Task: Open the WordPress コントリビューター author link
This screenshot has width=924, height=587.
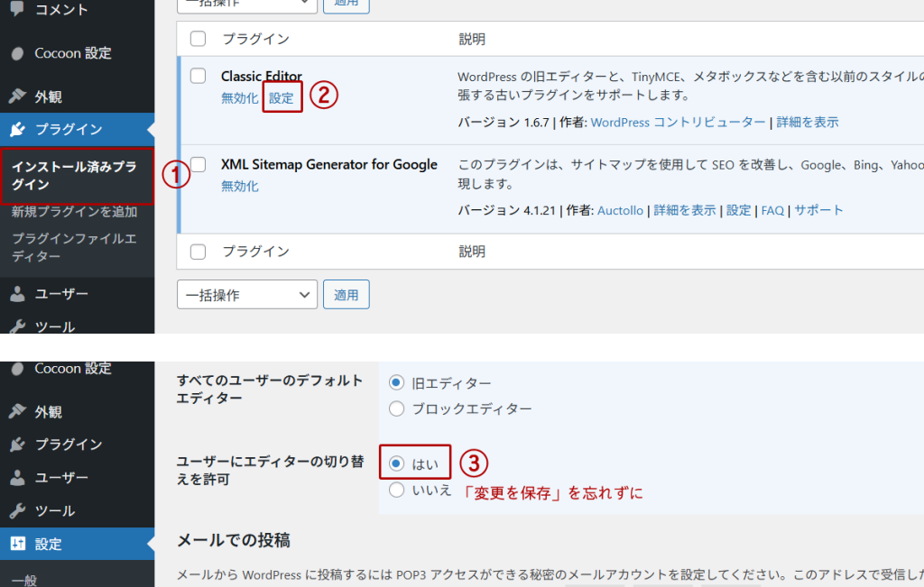Action: (678, 123)
